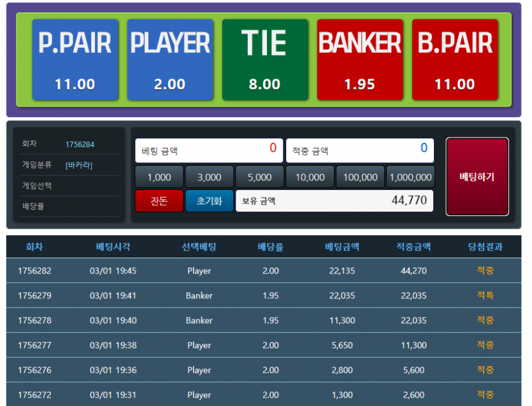Click bet amount 1,300
Screen dimensions: 532x406
click(x=342, y=395)
